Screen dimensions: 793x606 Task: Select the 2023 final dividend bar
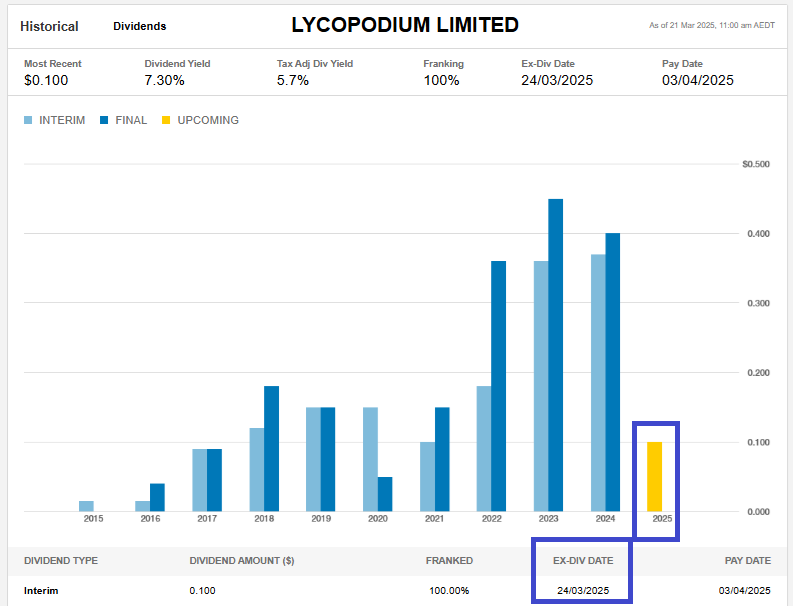pyautogui.click(x=555, y=355)
